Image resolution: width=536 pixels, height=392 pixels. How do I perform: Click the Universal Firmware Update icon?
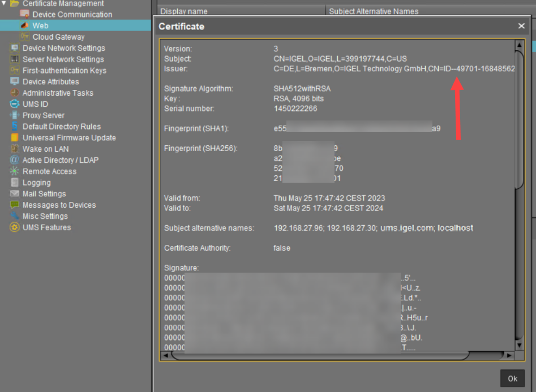click(x=14, y=138)
